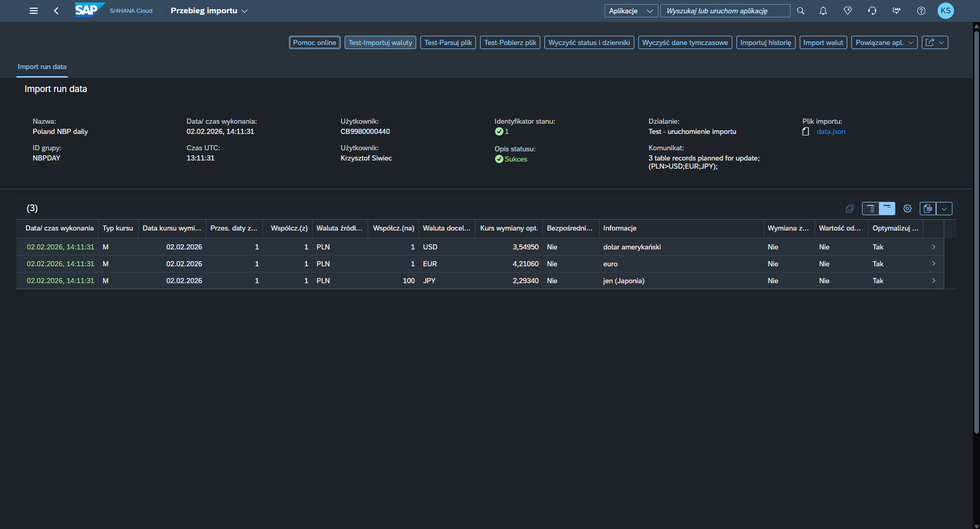
Task: Open the KS user profile avatar
Action: 945,11
